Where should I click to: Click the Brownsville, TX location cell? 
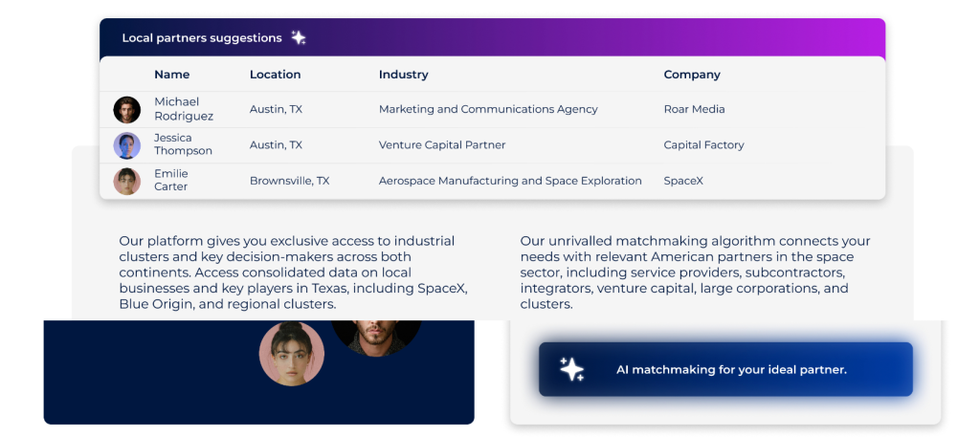point(289,181)
